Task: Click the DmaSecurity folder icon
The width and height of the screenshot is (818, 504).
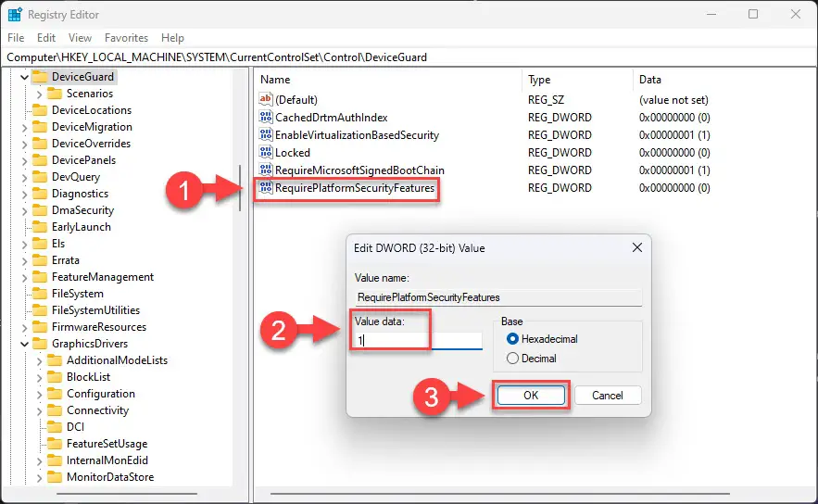Action: [40, 210]
